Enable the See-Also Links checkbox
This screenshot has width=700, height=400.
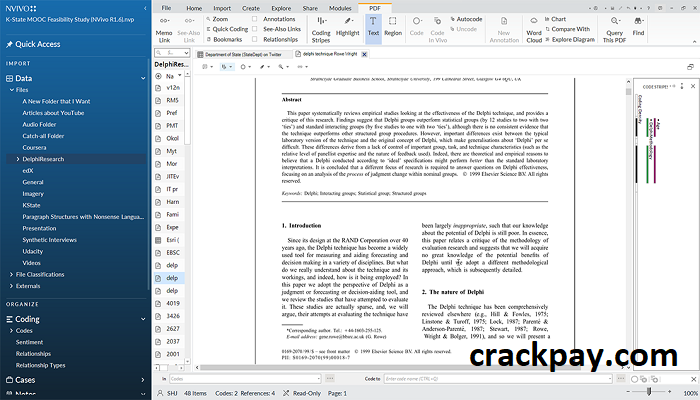(x=254, y=29)
